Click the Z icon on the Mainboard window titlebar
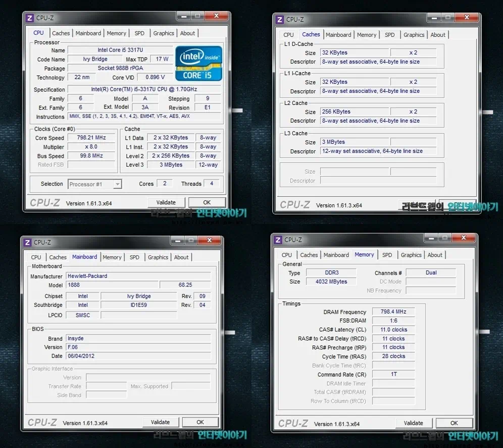This screenshot has width=503, height=448. pos(28,242)
